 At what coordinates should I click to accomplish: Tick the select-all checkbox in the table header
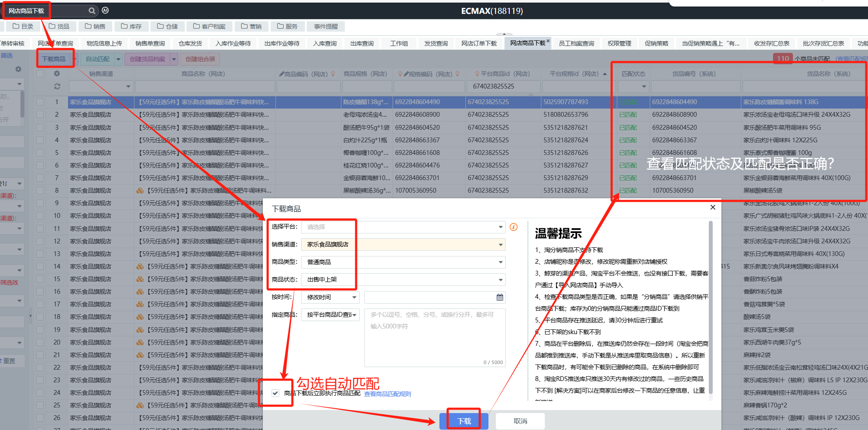tap(40, 74)
